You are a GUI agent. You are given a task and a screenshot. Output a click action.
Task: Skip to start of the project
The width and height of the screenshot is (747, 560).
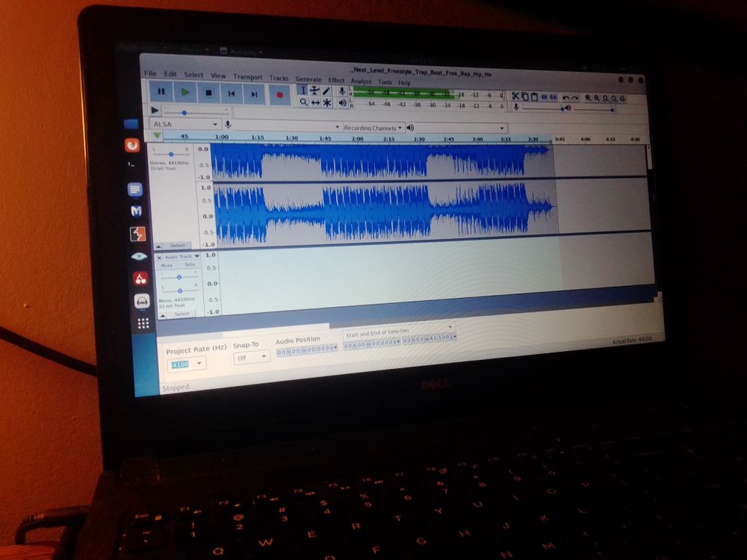(x=232, y=94)
